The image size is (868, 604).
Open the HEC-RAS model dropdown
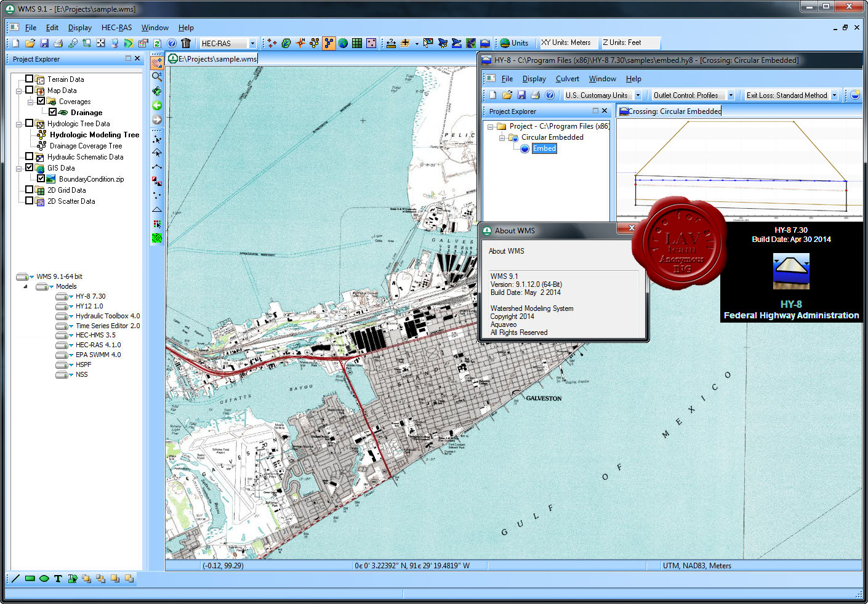(252, 44)
